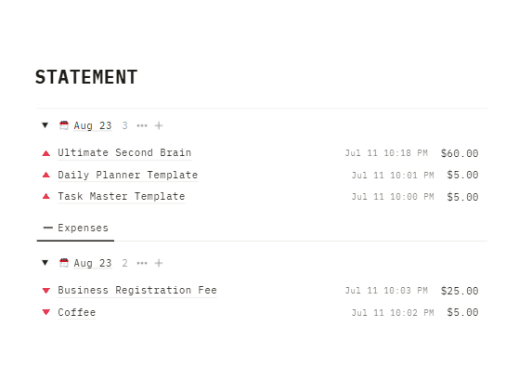Screen dimensions: 532x392
Task: Click calendar icon of expenses Aug 23 group
Action: click(64, 263)
